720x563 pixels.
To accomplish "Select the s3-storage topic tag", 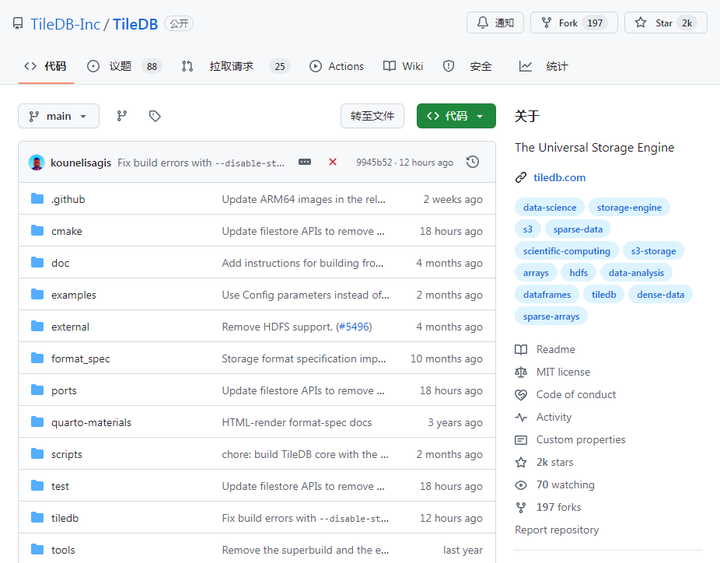I will click(653, 251).
